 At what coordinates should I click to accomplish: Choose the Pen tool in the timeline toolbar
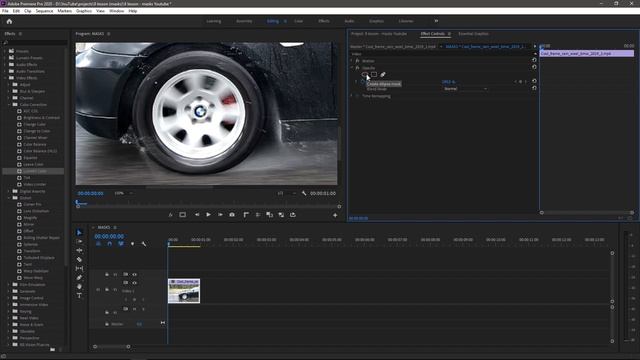pyautogui.click(x=79, y=278)
